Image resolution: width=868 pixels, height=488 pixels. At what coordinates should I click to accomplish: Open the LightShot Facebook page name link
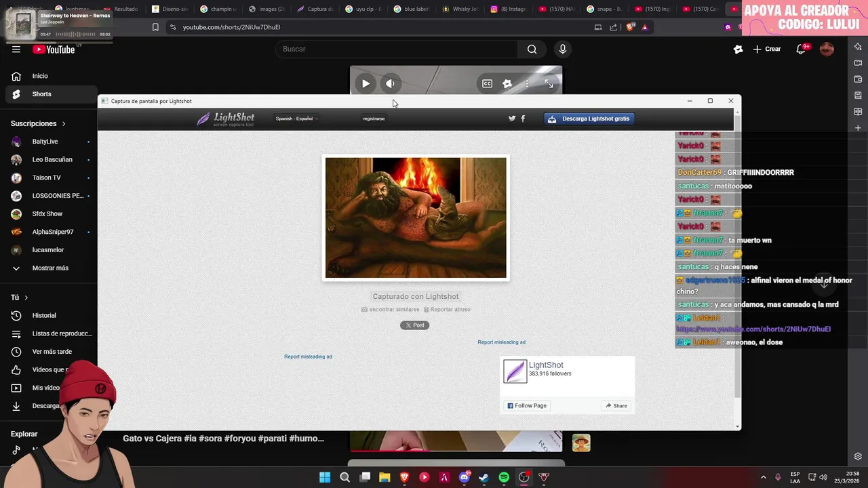tap(546, 365)
